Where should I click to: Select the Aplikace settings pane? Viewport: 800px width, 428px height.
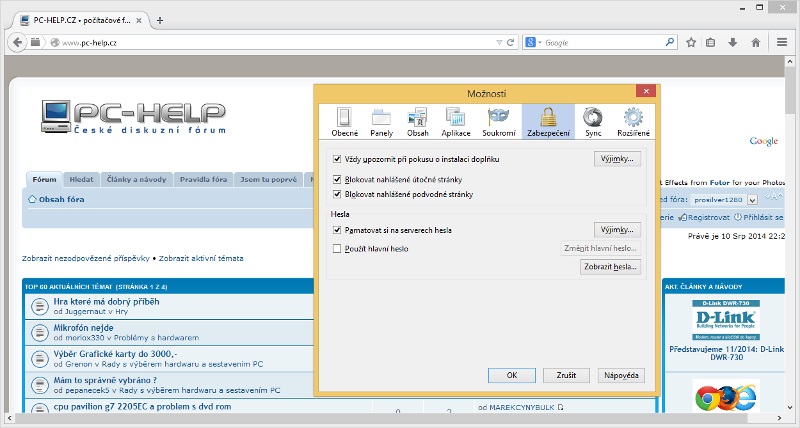(456, 121)
